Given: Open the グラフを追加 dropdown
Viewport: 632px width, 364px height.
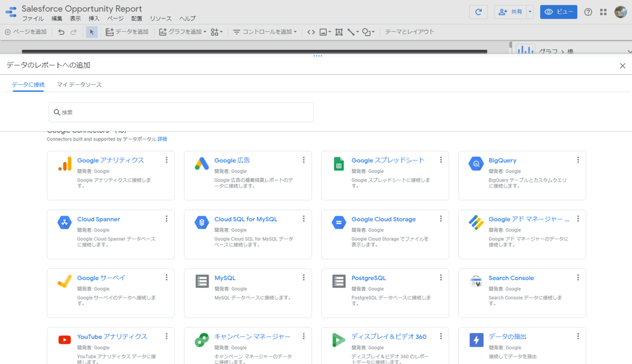Looking at the screenshot, I should (183, 32).
